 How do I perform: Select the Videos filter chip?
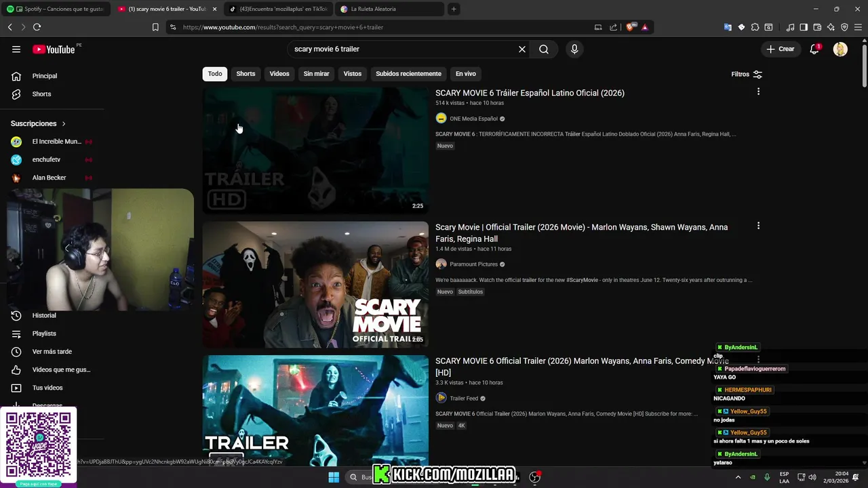click(279, 74)
